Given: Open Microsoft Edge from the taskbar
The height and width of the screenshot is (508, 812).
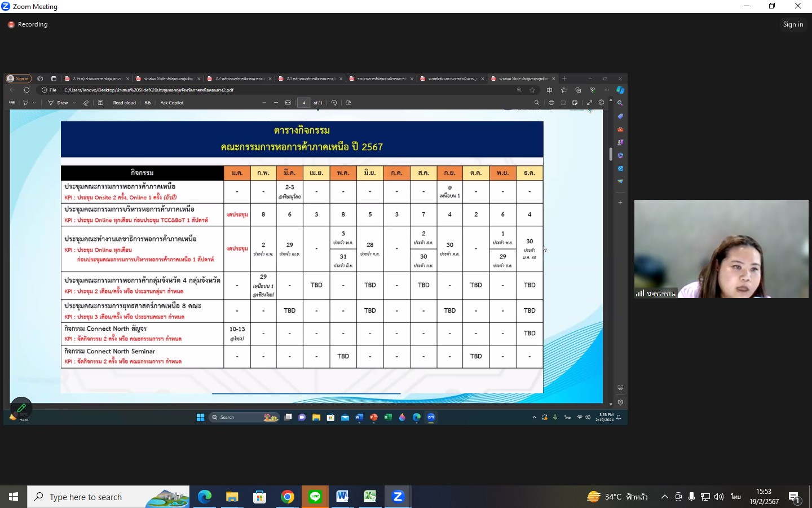Looking at the screenshot, I should [205, 497].
